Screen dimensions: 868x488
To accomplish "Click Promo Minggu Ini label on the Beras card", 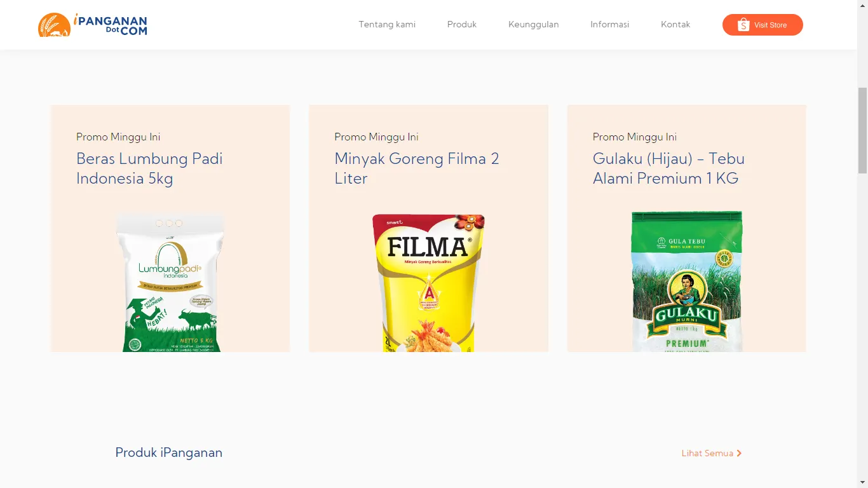I will coord(118,137).
